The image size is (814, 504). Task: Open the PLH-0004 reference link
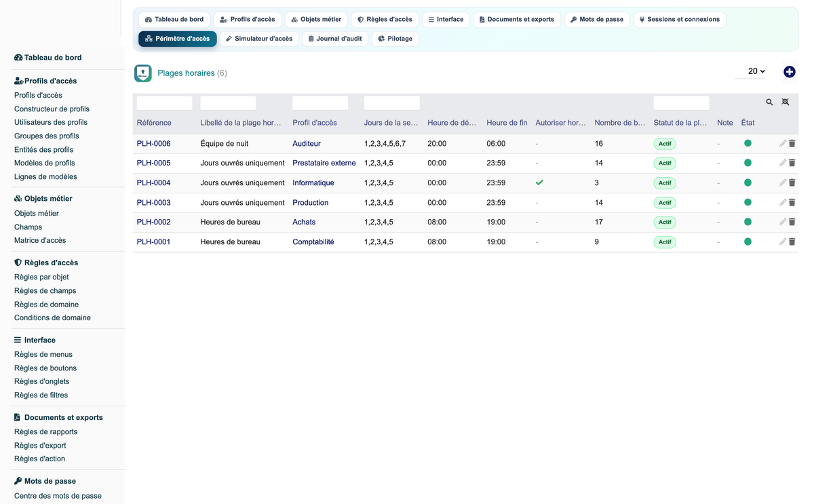coord(153,183)
